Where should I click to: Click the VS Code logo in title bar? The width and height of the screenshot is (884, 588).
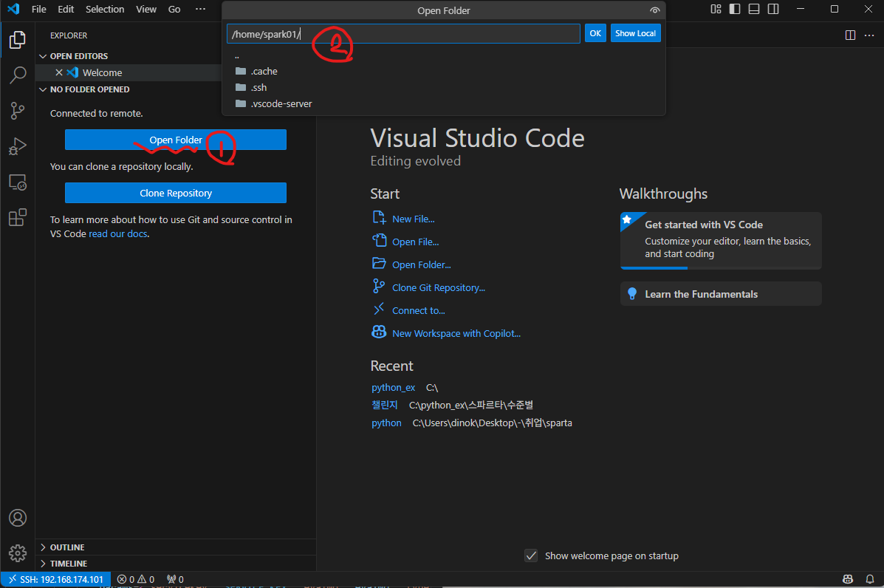click(x=13, y=9)
